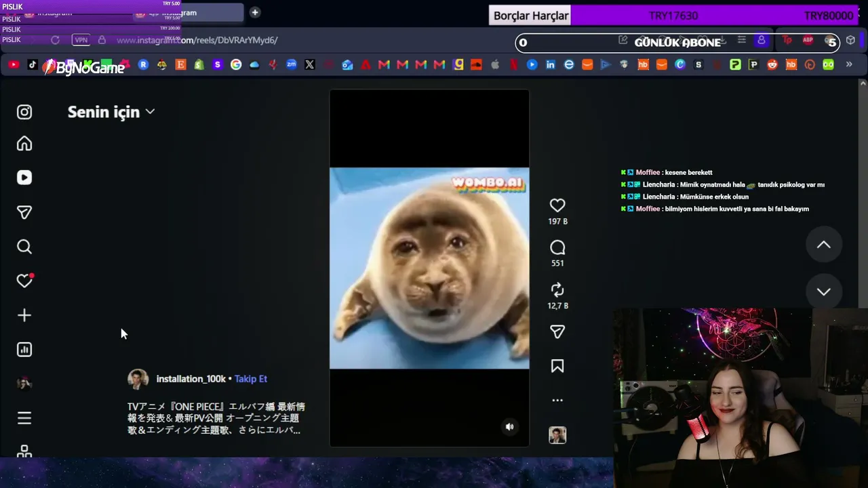Go to Instagram Home feed
The width and height of the screenshot is (868, 488).
(x=24, y=144)
